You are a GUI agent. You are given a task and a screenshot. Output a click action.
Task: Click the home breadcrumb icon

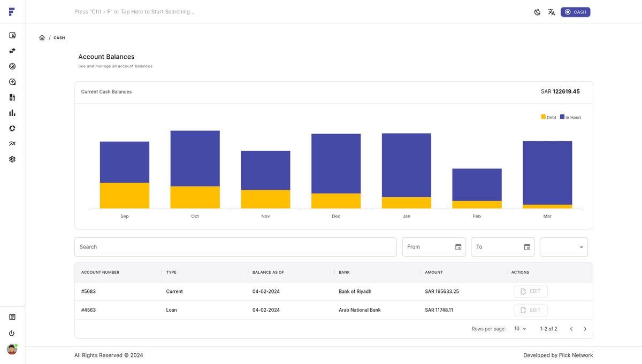pyautogui.click(x=42, y=38)
